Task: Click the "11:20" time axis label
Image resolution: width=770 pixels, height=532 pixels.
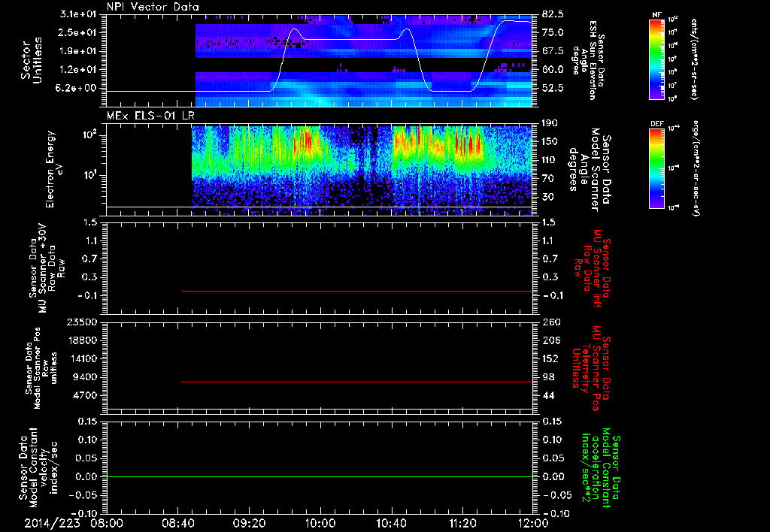Action: point(462,523)
